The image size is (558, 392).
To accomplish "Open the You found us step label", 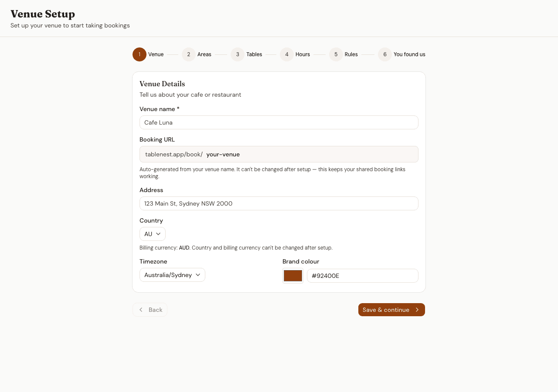I will click(409, 54).
